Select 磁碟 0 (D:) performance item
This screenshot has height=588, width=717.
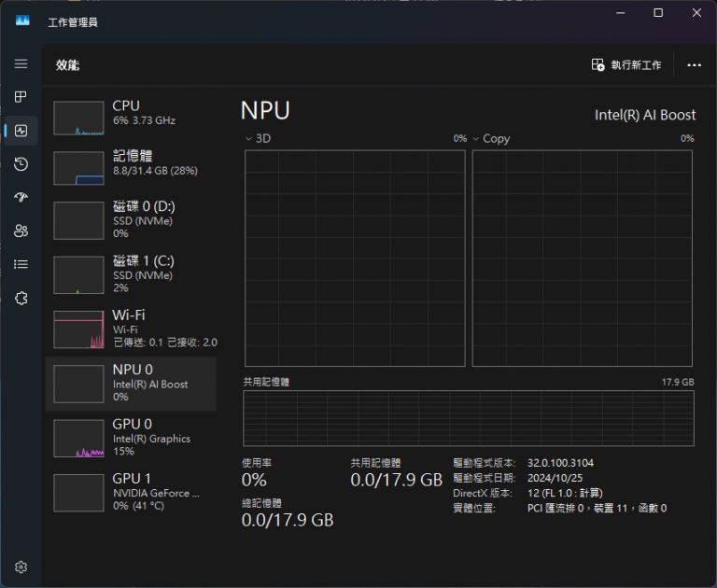coord(132,220)
